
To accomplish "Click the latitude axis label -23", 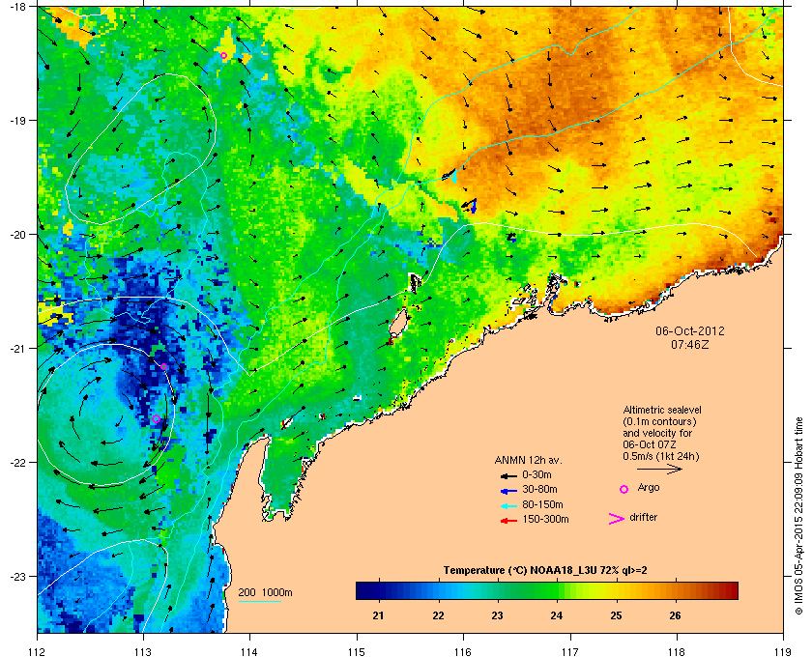I will 19,576.
